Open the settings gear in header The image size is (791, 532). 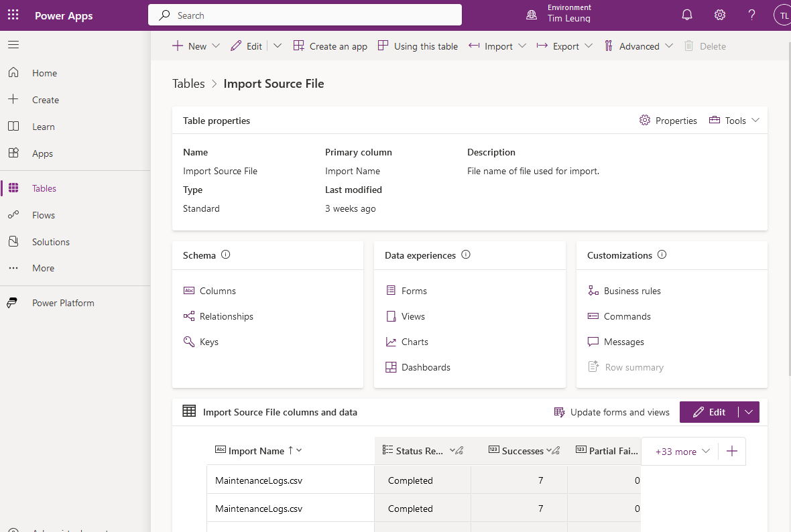(x=720, y=15)
